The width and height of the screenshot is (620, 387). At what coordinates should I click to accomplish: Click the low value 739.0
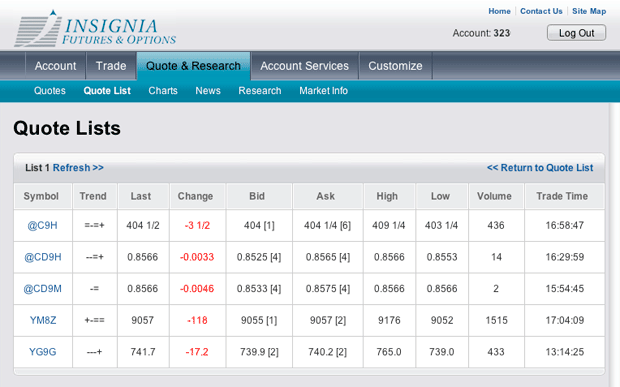[442, 352]
